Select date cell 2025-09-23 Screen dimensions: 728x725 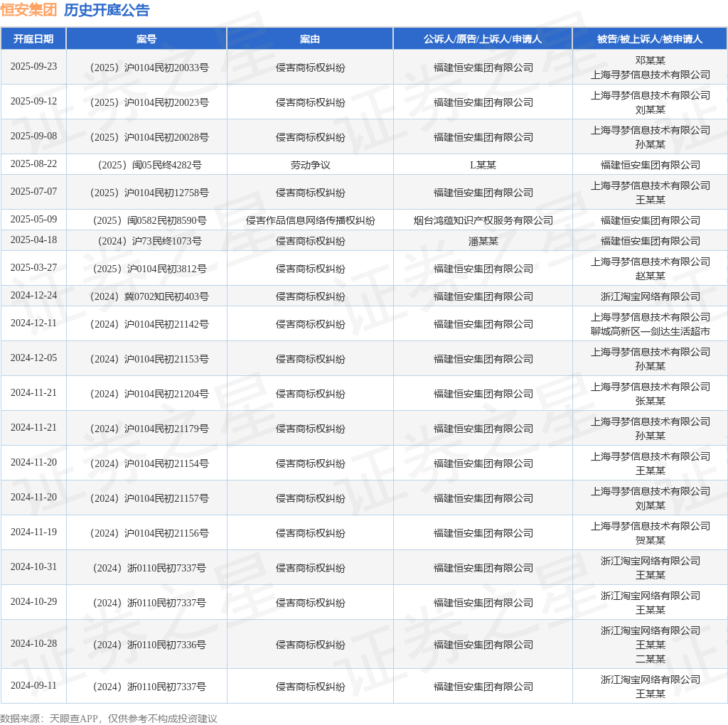(x=34, y=66)
